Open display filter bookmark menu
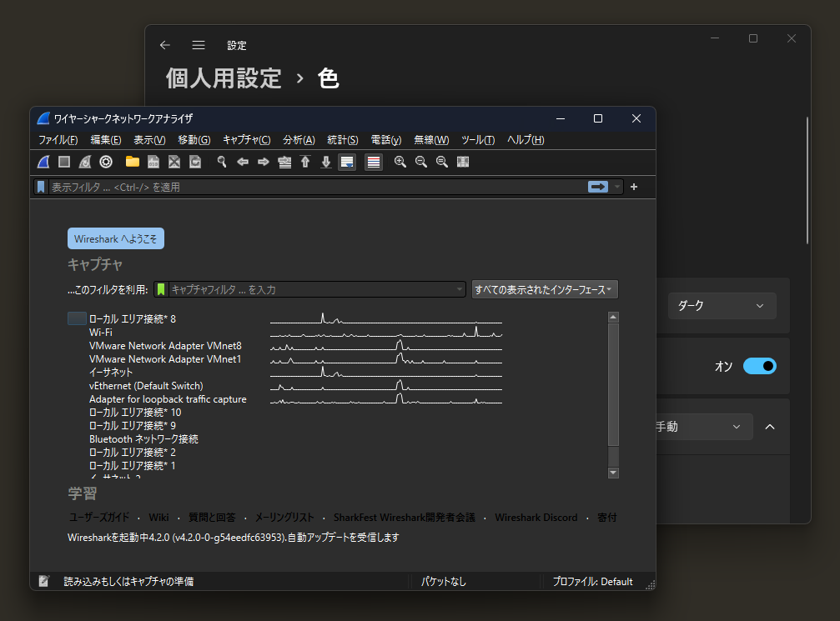Image resolution: width=840 pixels, height=621 pixels. 41,187
